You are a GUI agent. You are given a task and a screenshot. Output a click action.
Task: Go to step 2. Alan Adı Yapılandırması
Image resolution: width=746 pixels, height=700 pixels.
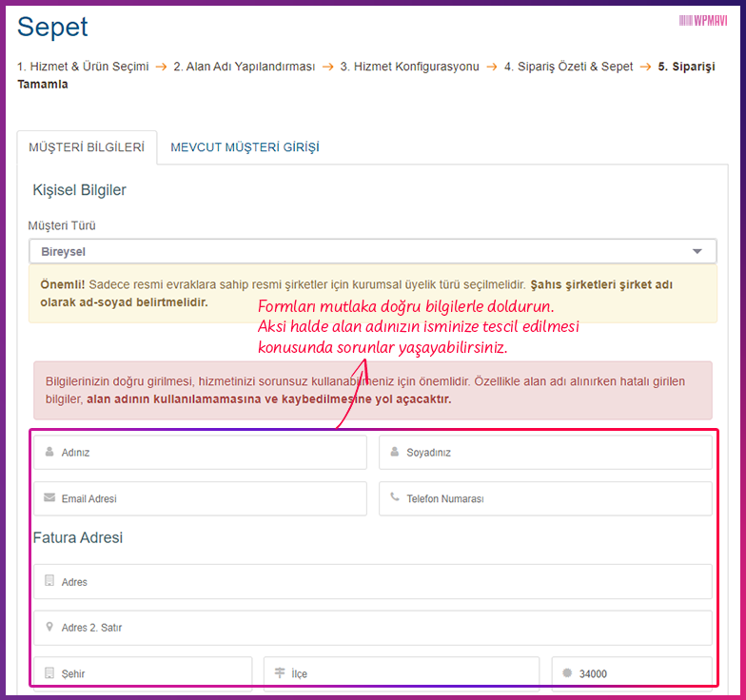(x=244, y=67)
